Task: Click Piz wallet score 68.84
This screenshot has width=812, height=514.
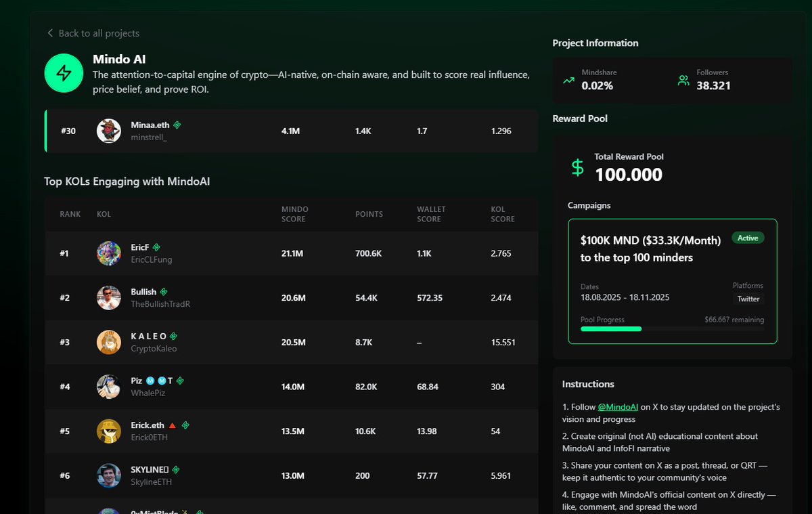Action: (428, 387)
